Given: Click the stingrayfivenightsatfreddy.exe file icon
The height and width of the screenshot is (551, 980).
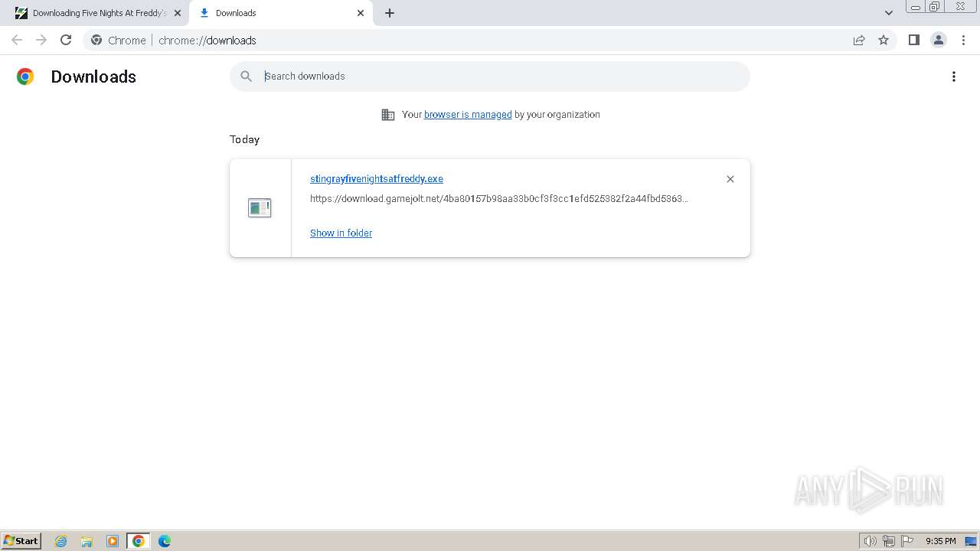Looking at the screenshot, I should point(260,207).
